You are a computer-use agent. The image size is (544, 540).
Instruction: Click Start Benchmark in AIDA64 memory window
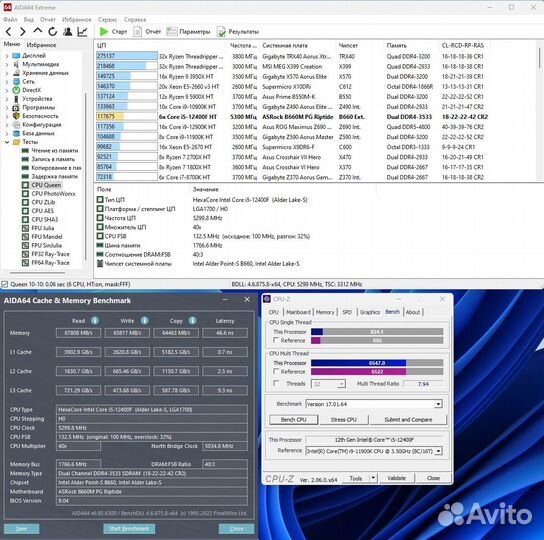129,529
